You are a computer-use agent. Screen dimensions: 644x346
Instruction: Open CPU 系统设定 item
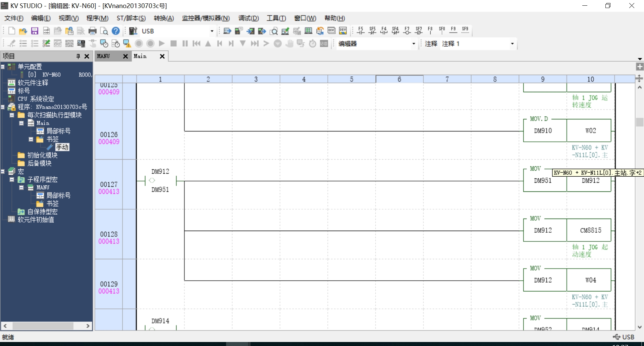point(36,99)
